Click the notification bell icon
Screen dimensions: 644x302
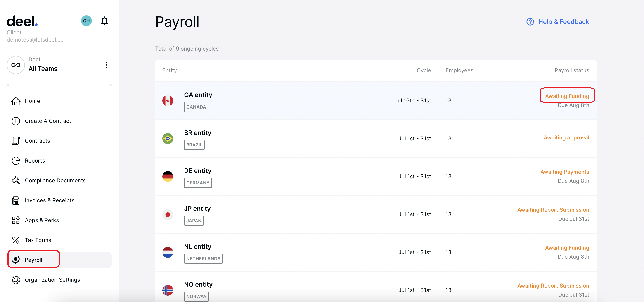click(104, 21)
